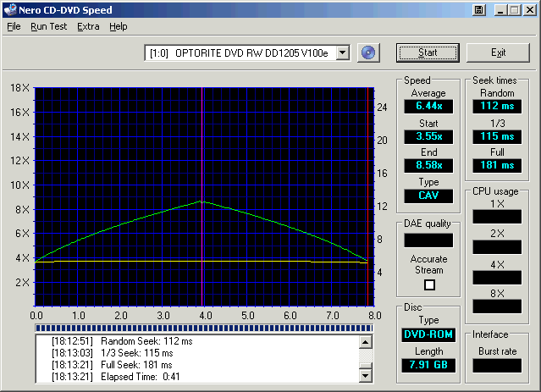Click the Exit button

[498, 52]
